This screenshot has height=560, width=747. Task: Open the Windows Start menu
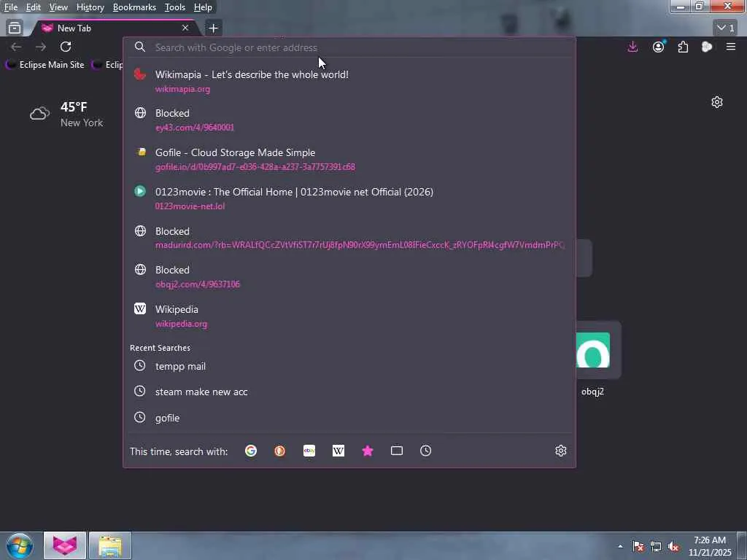[x=19, y=545]
